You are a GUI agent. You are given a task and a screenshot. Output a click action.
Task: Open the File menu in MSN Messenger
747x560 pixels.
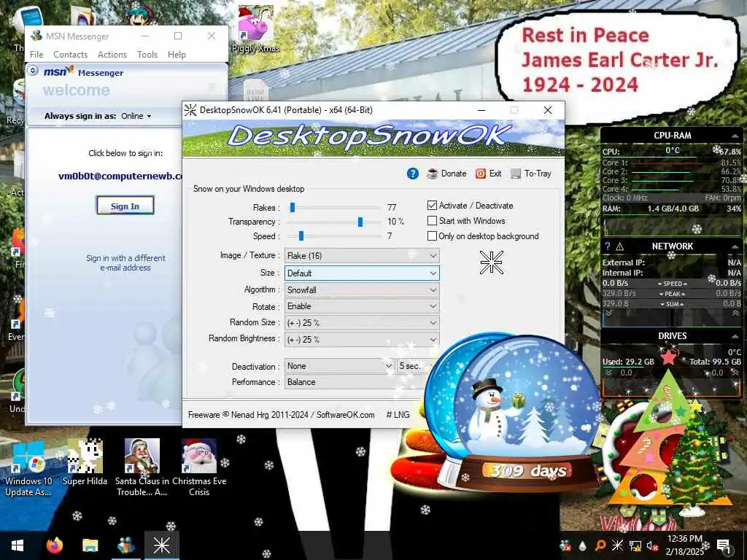[x=36, y=55]
